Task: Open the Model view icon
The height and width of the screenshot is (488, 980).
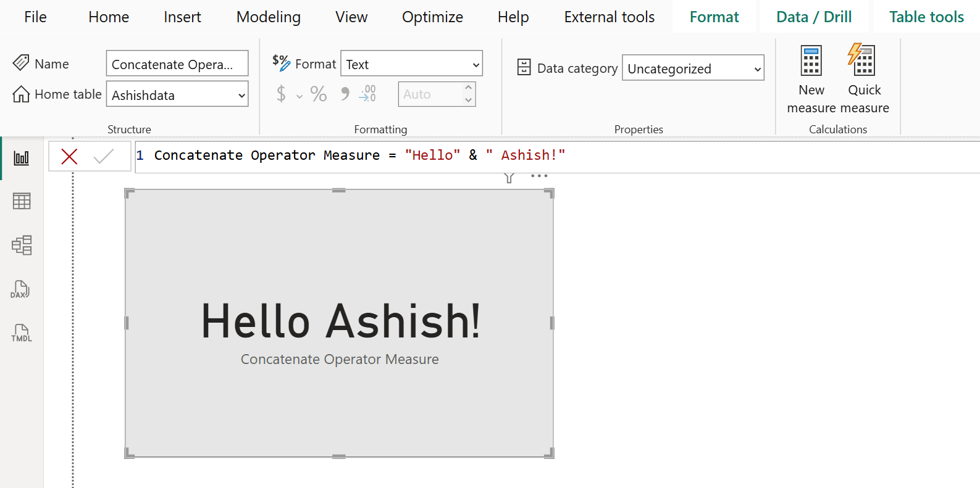Action: coord(22,245)
